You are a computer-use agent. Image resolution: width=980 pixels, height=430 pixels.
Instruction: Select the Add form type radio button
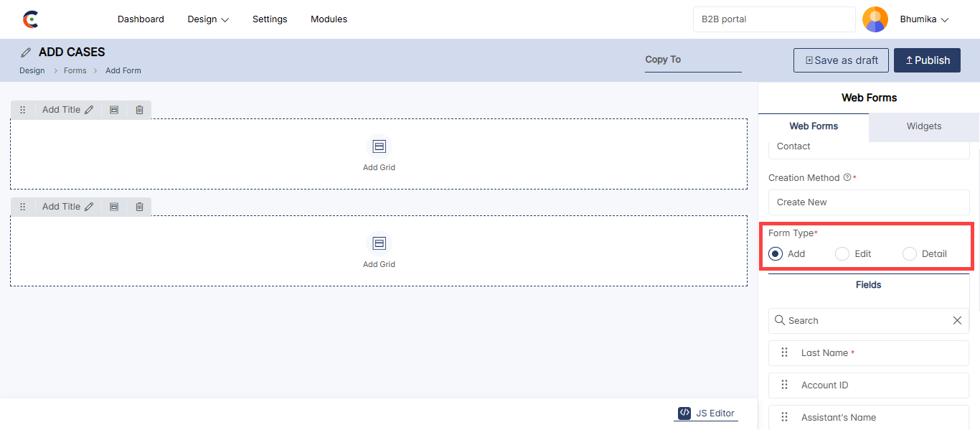(775, 253)
